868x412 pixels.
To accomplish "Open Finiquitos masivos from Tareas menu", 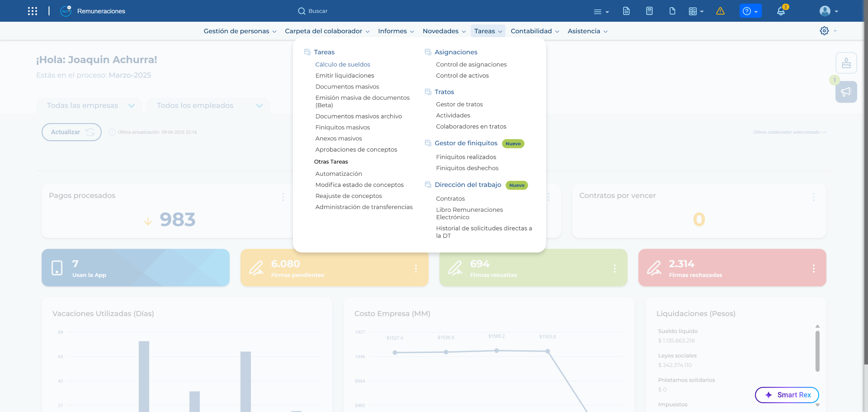I will click(342, 127).
